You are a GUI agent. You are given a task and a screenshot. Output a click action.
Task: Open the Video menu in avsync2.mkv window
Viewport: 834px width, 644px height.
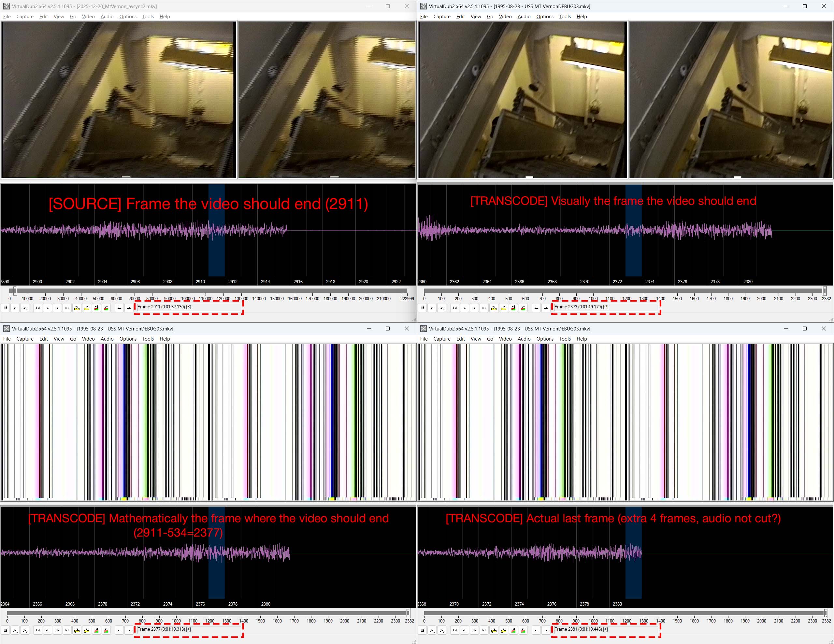(88, 16)
